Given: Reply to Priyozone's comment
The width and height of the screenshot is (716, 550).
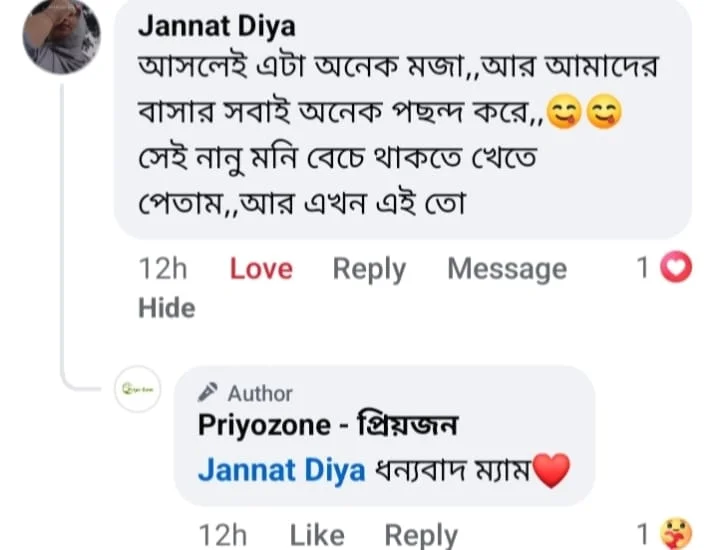Looking at the screenshot, I should (421, 535).
